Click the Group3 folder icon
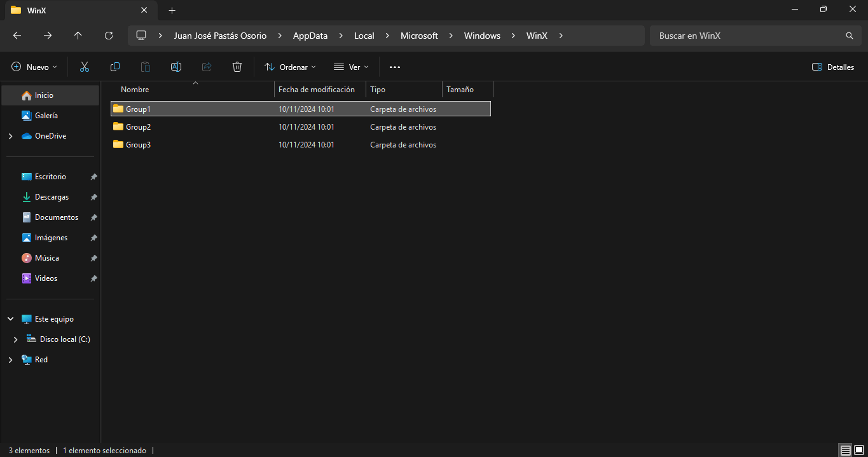The image size is (868, 457). click(118, 144)
